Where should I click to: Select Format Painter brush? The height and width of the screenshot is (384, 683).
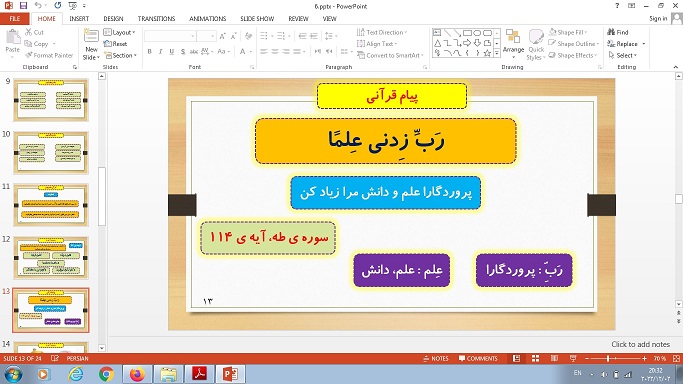[49, 55]
